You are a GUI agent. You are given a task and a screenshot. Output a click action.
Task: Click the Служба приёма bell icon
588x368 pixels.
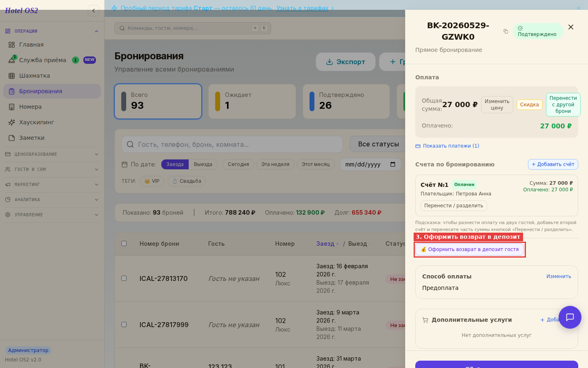point(11,60)
